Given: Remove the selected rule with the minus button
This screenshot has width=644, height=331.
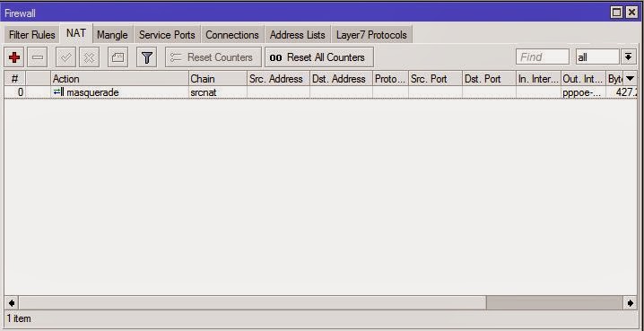Looking at the screenshot, I should click(x=38, y=57).
